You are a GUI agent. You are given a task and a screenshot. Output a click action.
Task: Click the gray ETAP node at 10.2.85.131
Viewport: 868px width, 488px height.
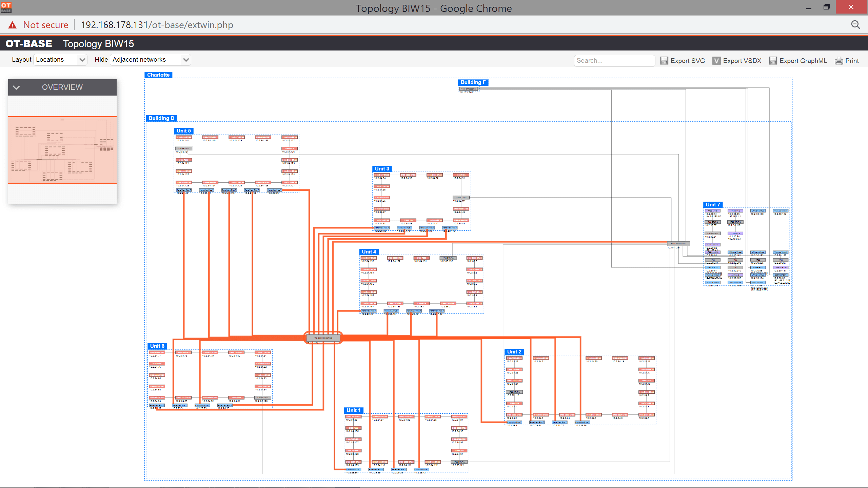[x=184, y=148]
